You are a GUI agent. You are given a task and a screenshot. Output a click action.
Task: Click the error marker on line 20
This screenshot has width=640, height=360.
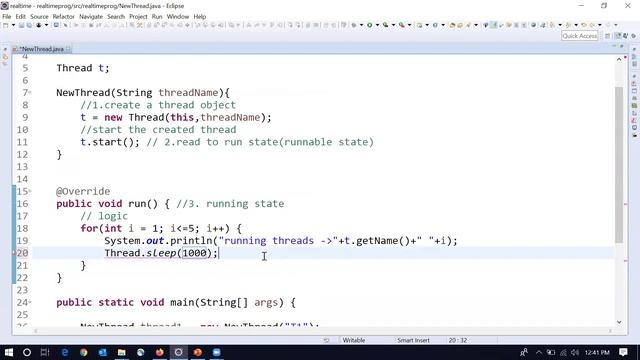pos(14,253)
